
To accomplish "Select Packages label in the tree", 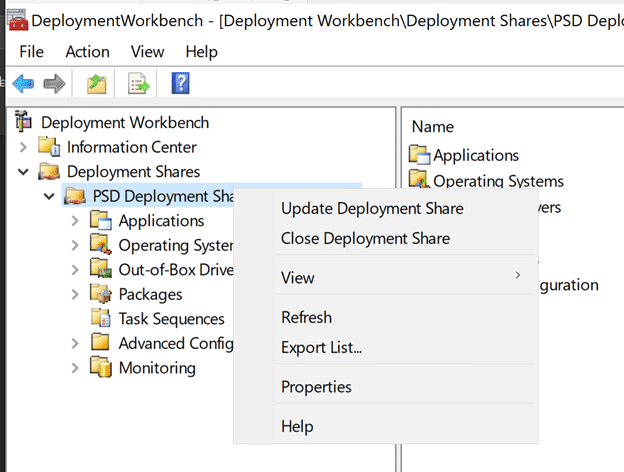I will 150,295.
